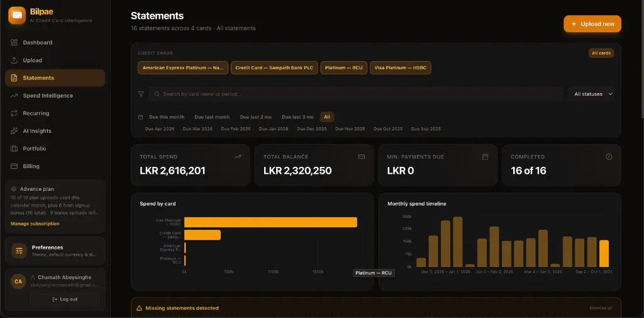Toggle Credit Card — Sampath Bank PLC filter
Image resolution: width=644 pixels, height=318 pixels.
tap(274, 68)
